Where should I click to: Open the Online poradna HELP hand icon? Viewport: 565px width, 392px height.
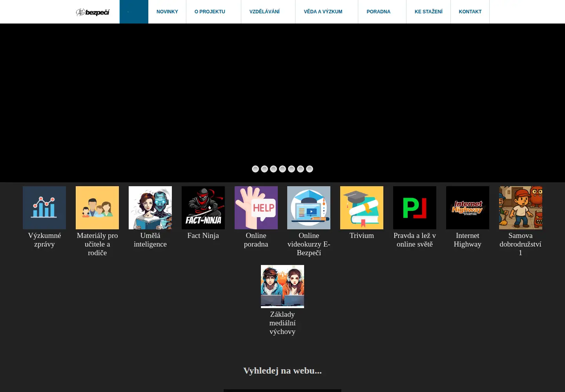pos(256,208)
